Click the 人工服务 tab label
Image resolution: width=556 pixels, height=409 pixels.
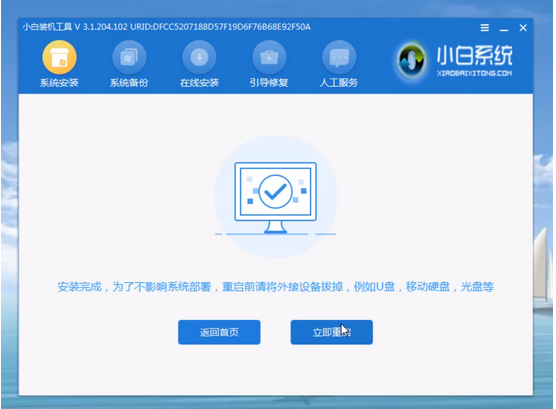339,83
